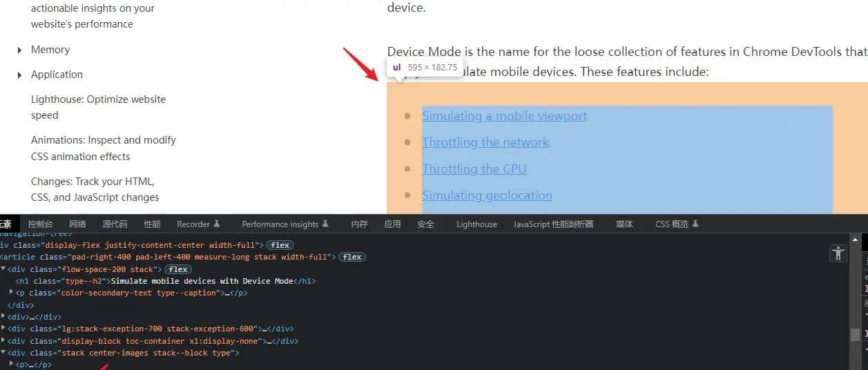Expand the Application sidebar section
868x370 pixels.
click(19, 75)
